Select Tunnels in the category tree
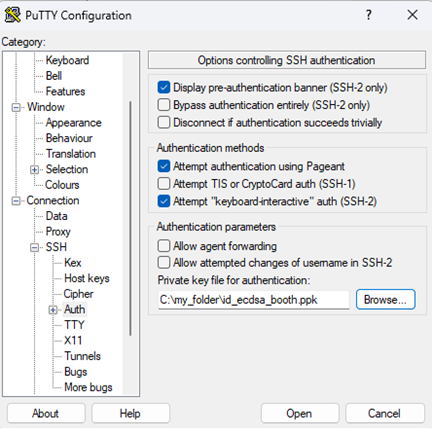Viewport: 432px width, 435px height. (x=82, y=356)
